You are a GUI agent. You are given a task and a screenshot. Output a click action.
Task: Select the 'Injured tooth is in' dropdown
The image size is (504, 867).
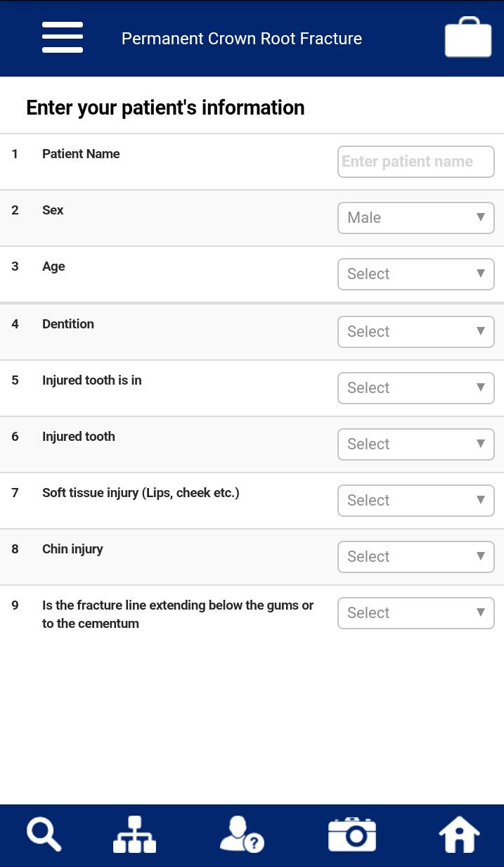click(415, 388)
